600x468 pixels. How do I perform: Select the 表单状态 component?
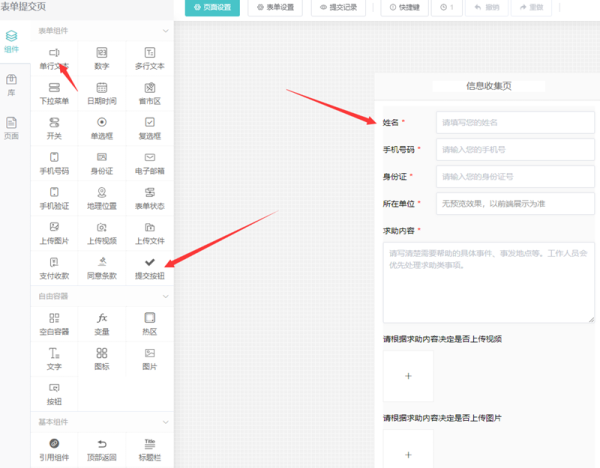pyautogui.click(x=150, y=199)
